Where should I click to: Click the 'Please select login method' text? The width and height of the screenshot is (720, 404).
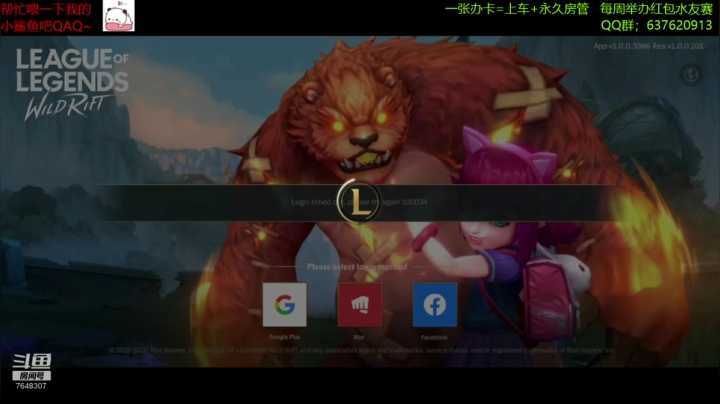click(x=357, y=267)
